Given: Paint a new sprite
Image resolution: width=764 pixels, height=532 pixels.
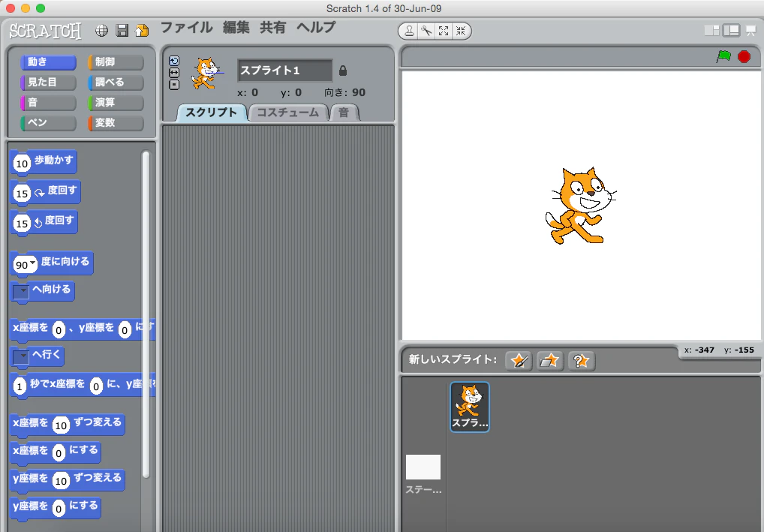Looking at the screenshot, I should [519, 361].
